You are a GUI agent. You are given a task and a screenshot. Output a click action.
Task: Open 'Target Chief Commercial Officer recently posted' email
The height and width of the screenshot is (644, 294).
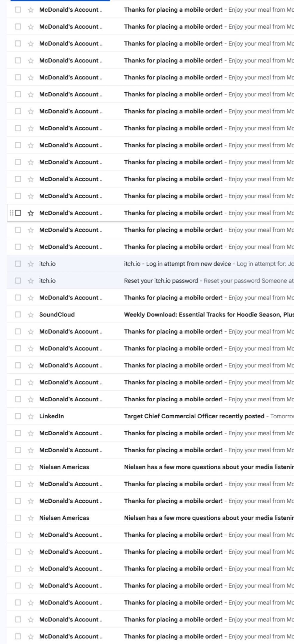[x=194, y=416]
